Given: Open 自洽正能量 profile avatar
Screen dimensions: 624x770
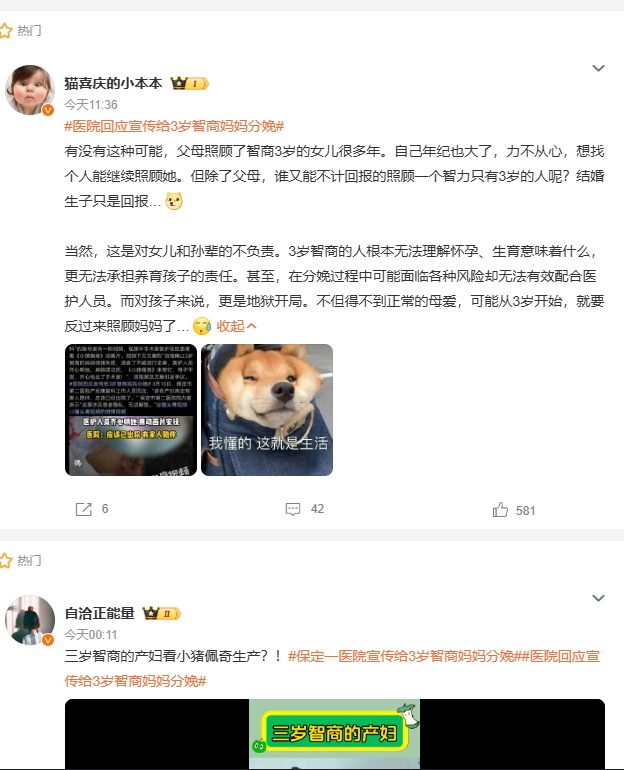Looking at the screenshot, I should pos(30,620).
